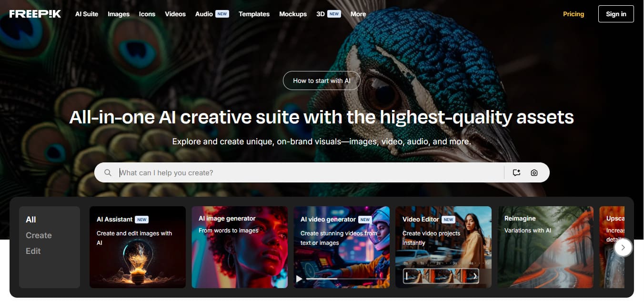The width and height of the screenshot is (644, 302).
Task: Open the AI Suite menu
Action: point(87,14)
